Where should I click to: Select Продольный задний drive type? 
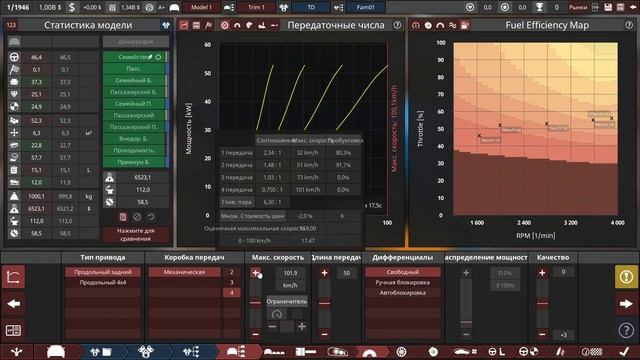tap(103, 272)
